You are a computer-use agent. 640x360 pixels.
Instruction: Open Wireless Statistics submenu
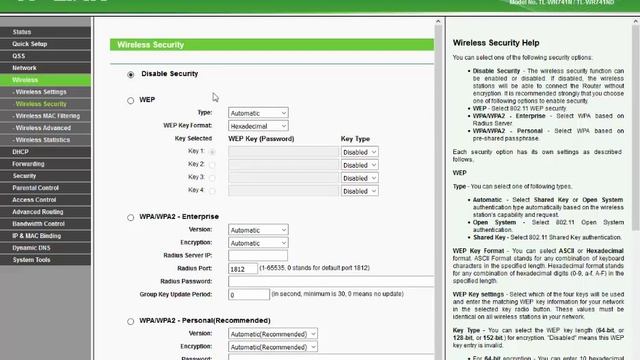45,140
